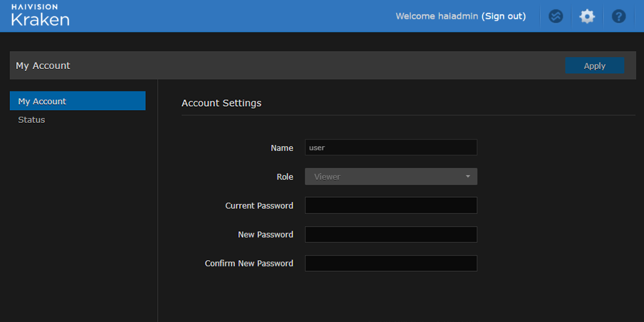Click the Account Settings heading

(221, 103)
